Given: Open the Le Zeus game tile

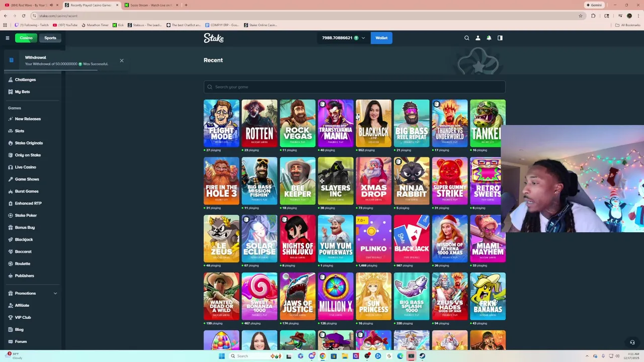Looking at the screenshot, I should tap(221, 239).
